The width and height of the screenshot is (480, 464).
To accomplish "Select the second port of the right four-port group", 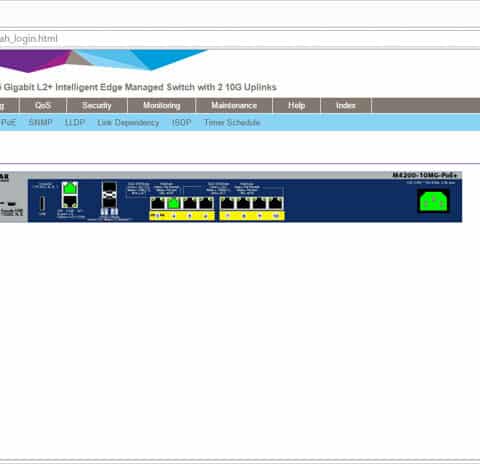I will 243,203.
